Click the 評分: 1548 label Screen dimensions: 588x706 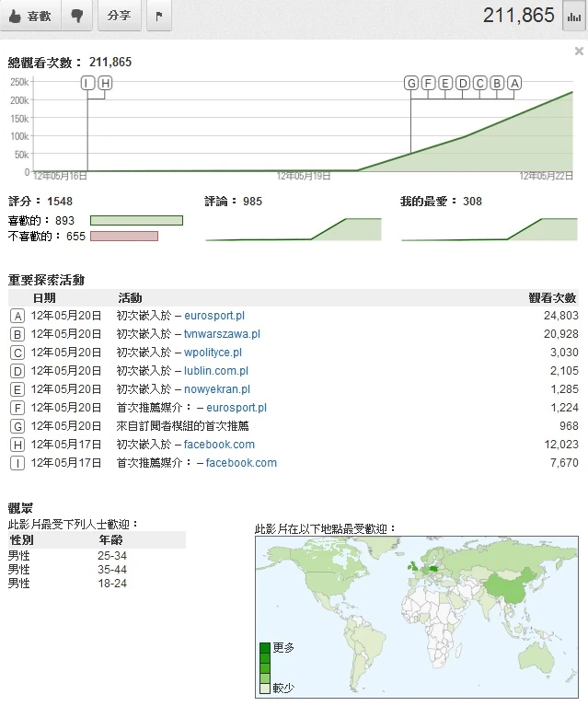tap(40, 202)
